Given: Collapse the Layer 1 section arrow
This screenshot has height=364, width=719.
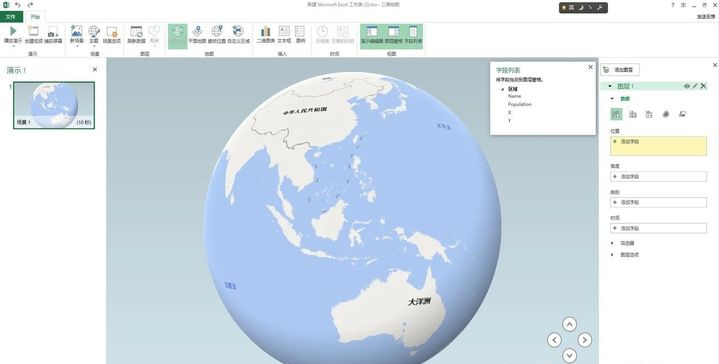Looking at the screenshot, I should [610, 86].
